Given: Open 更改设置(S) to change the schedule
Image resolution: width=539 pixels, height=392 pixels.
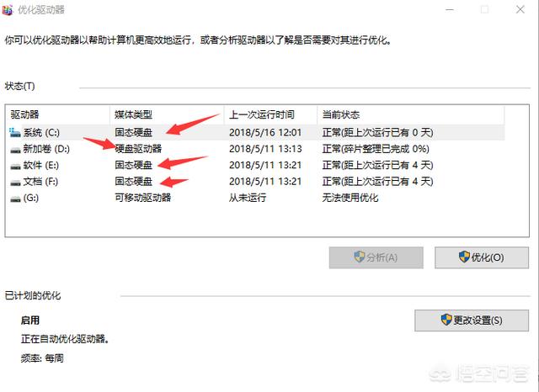Looking at the screenshot, I should tap(472, 320).
